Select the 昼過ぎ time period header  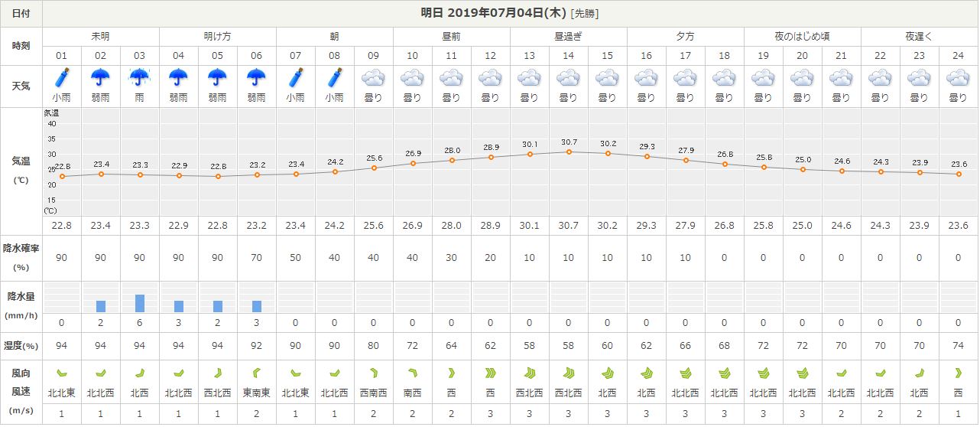click(x=569, y=36)
